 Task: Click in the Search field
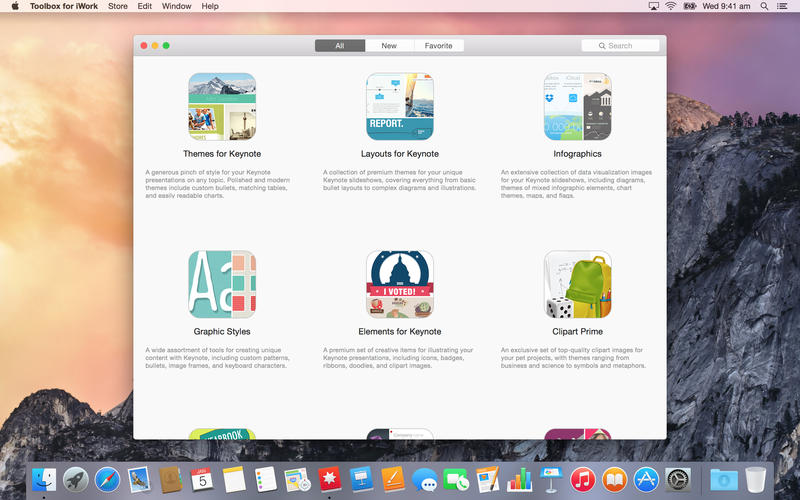620,46
